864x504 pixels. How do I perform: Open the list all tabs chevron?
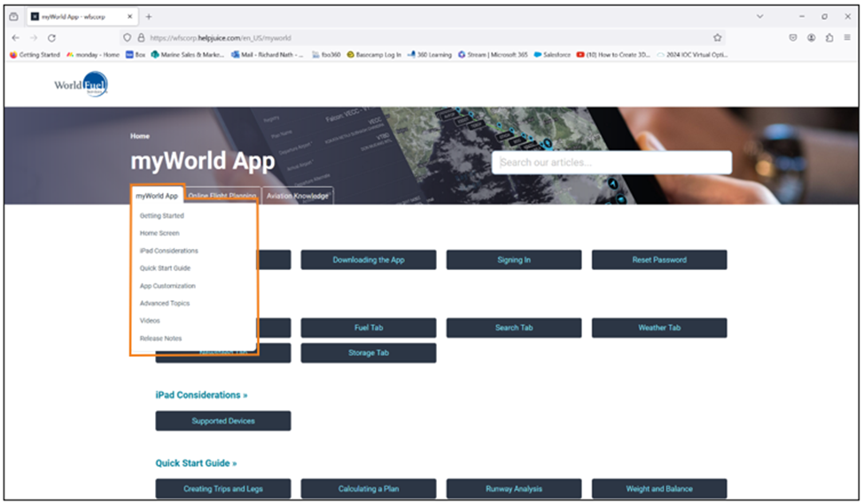pyautogui.click(x=759, y=17)
